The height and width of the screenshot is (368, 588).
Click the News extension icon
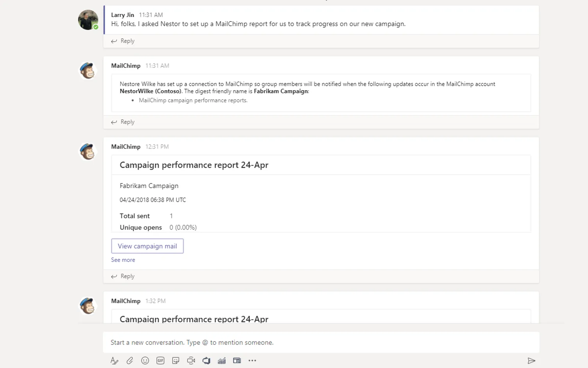237,361
